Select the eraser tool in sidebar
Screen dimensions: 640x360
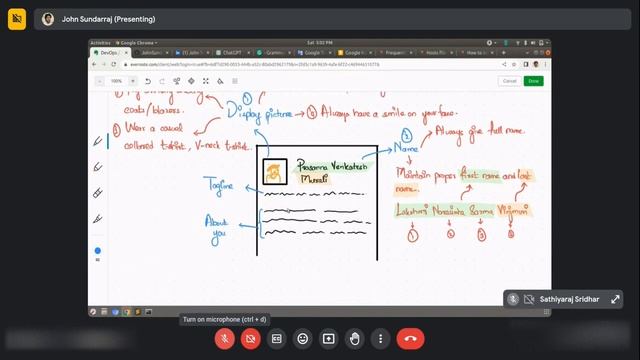(98, 193)
